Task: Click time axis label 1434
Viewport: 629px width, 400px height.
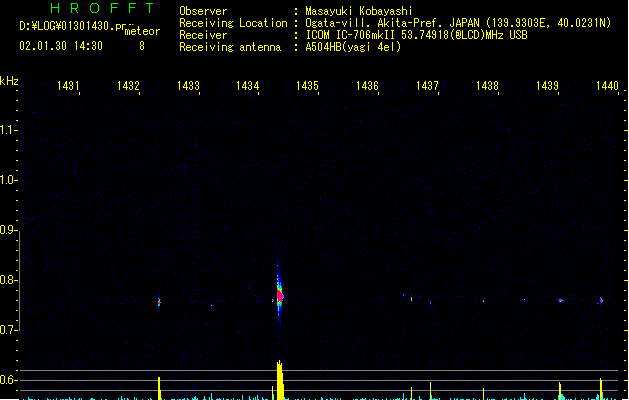Action: [x=248, y=86]
